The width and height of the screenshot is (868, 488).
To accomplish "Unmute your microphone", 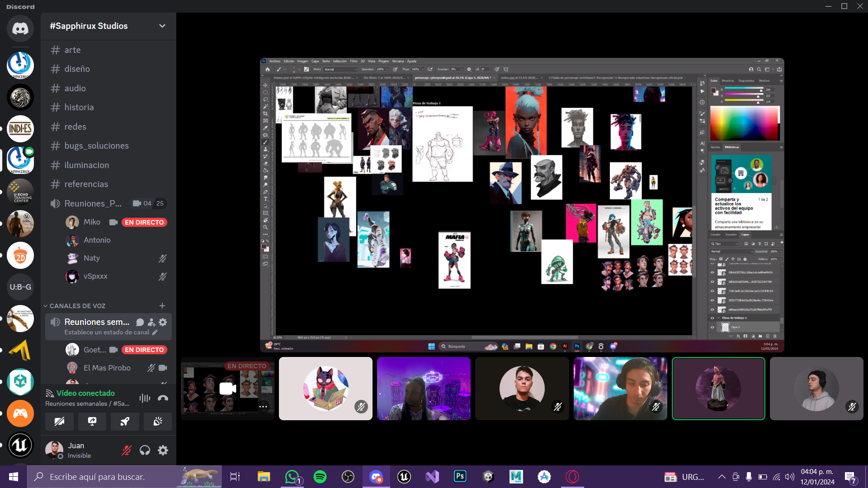I will [127, 450].
